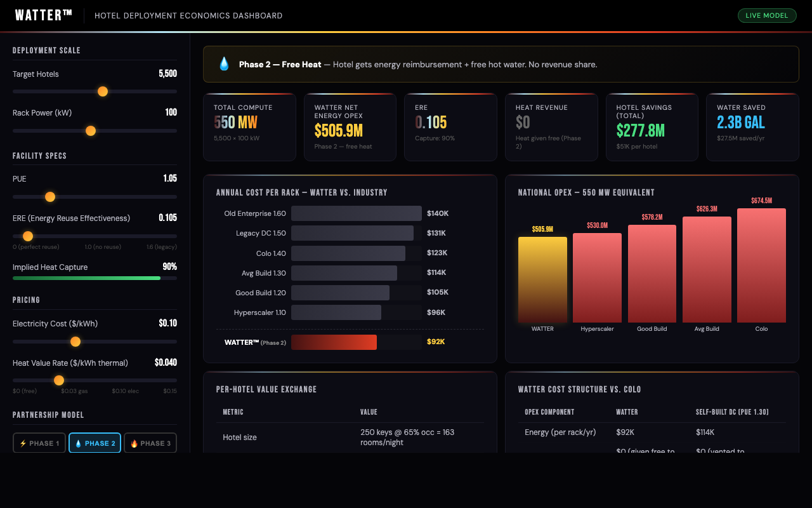Select the Phase 1 partnership model

pyautogui.click(x=39, y=443)
